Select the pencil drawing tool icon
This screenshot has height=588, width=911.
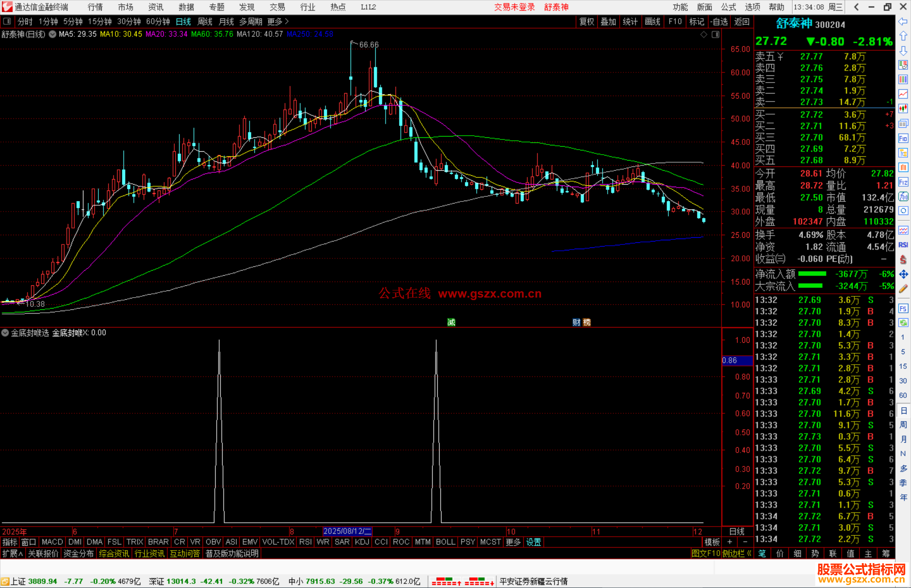(903, 289)
